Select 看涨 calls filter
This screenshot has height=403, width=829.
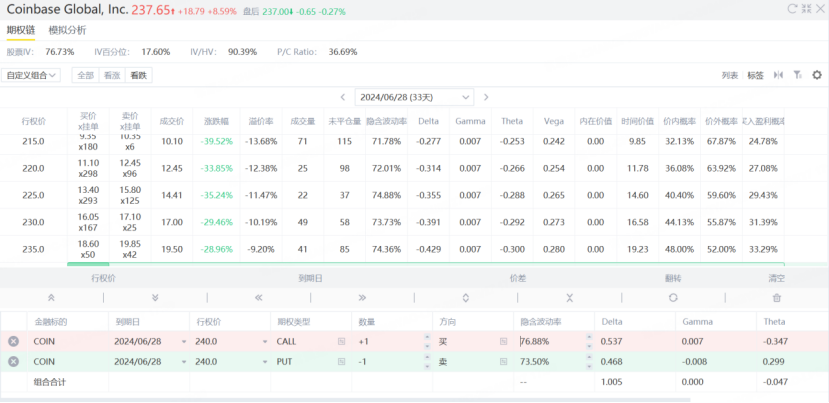(x=112, y=75)
